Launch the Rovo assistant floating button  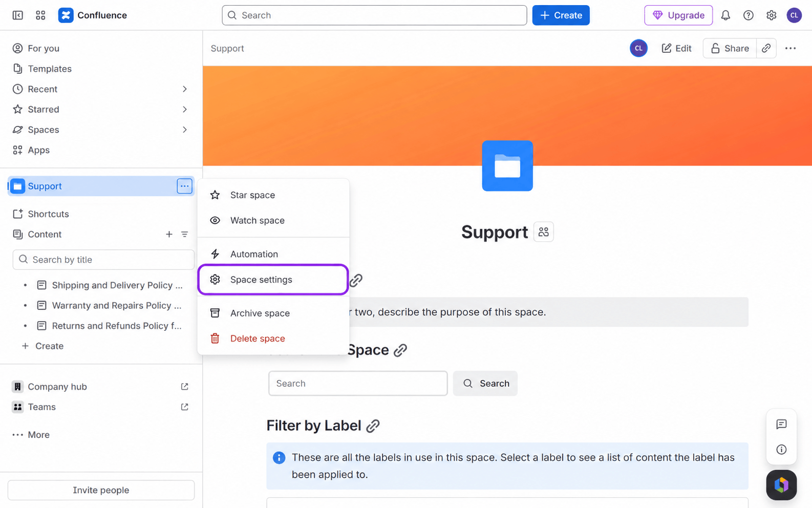tap(781, 485)
